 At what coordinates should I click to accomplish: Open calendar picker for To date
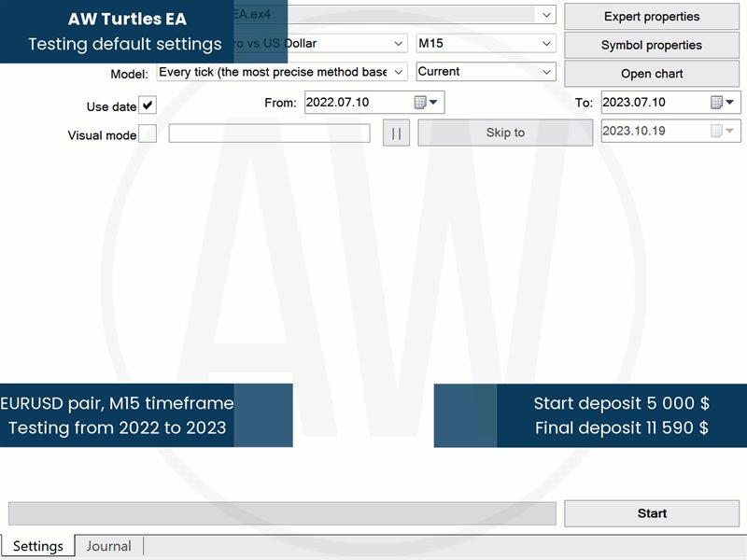pyautogui.click(x=714, y=103)
